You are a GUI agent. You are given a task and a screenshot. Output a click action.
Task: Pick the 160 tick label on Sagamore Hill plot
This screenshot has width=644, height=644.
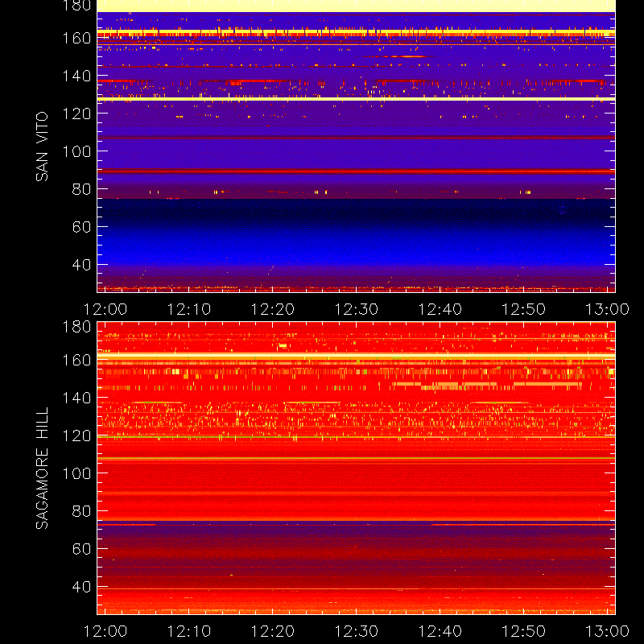76,360
